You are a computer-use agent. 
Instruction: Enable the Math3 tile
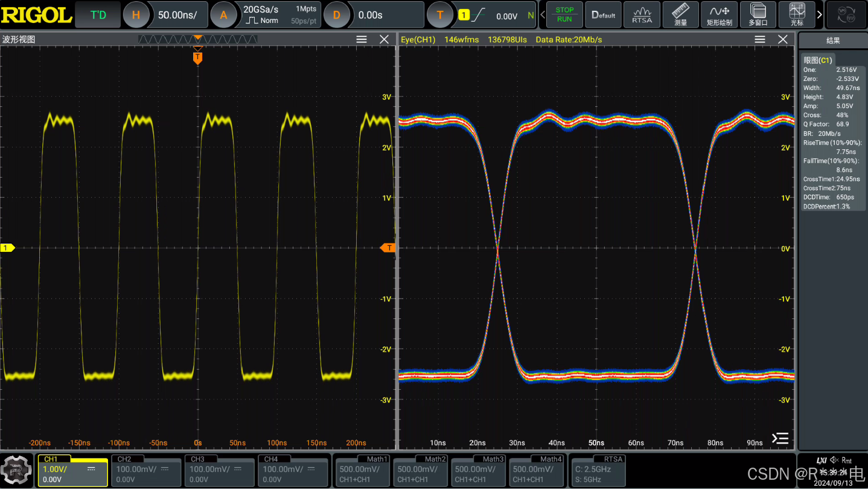point(479,471)
